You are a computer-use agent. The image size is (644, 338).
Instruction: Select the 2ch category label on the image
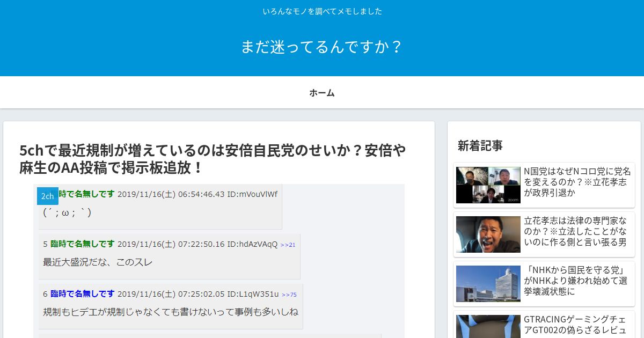point(48,196)
